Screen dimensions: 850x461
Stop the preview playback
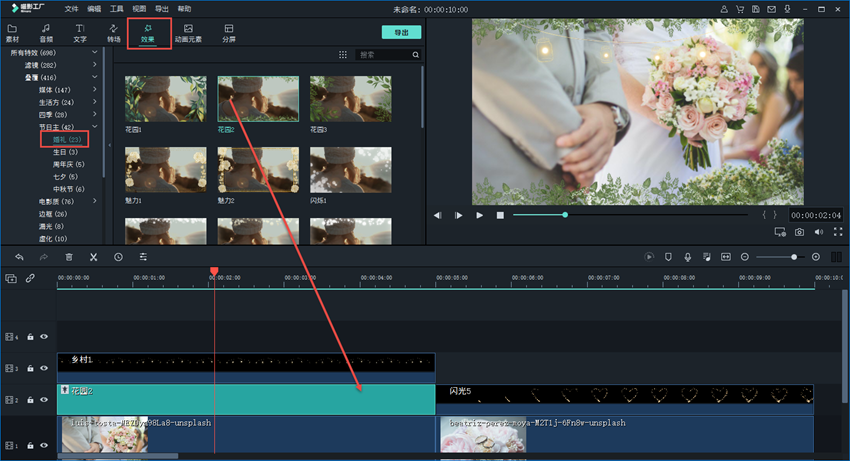[500, 215]
